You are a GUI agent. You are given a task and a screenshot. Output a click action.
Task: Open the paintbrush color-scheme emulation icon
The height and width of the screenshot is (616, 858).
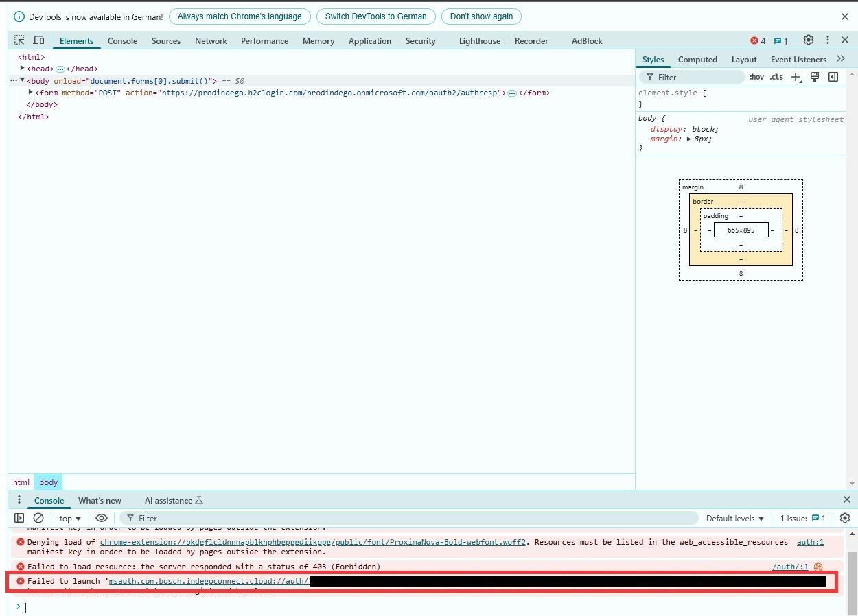click(815, 77)
